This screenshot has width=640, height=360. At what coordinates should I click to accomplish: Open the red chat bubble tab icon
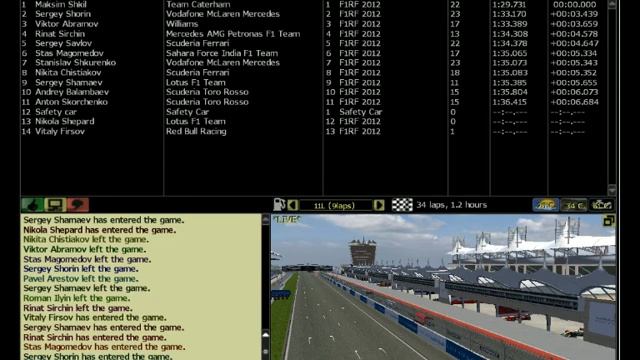pos(78,205)
